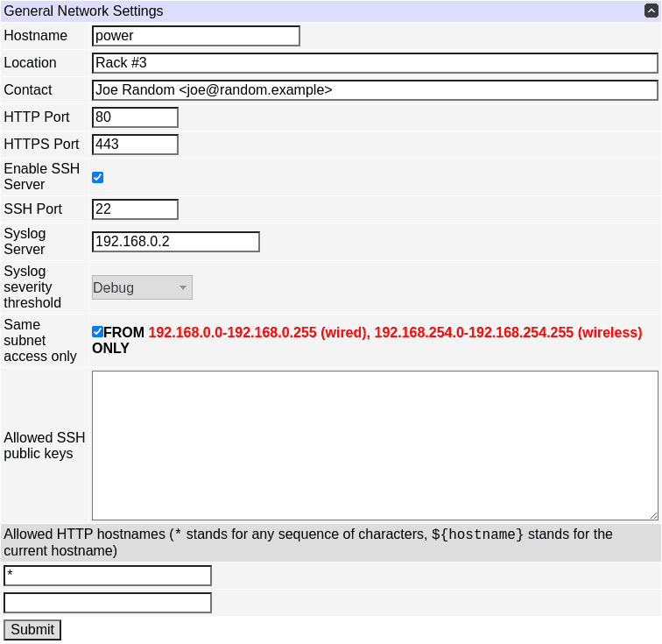Click the empty second HTTP hostname field
The image size is (662, 644).
(108, 603)
